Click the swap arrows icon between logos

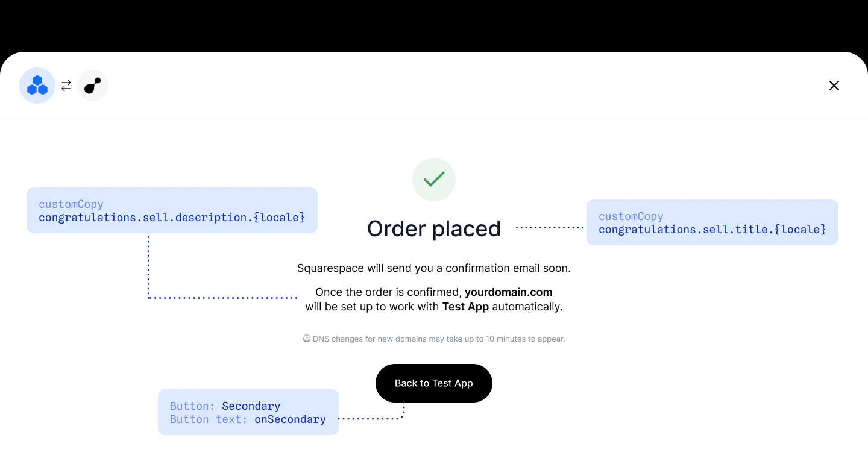click(66, 86)
